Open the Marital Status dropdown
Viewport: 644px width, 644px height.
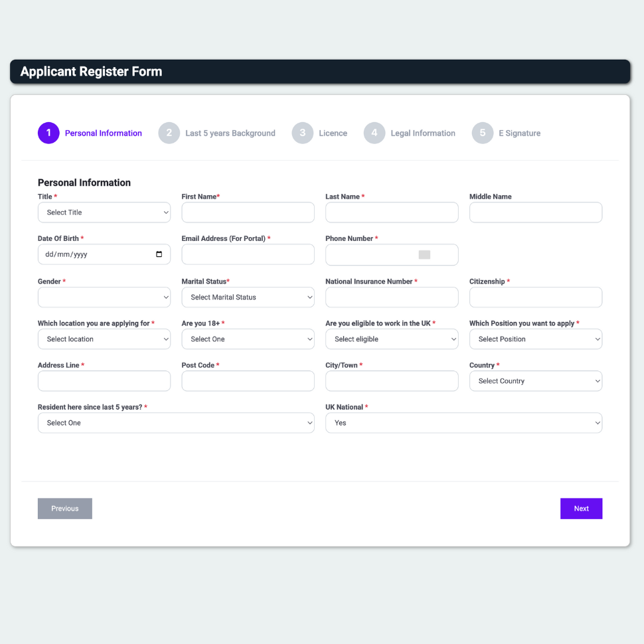tap(248, 297)
